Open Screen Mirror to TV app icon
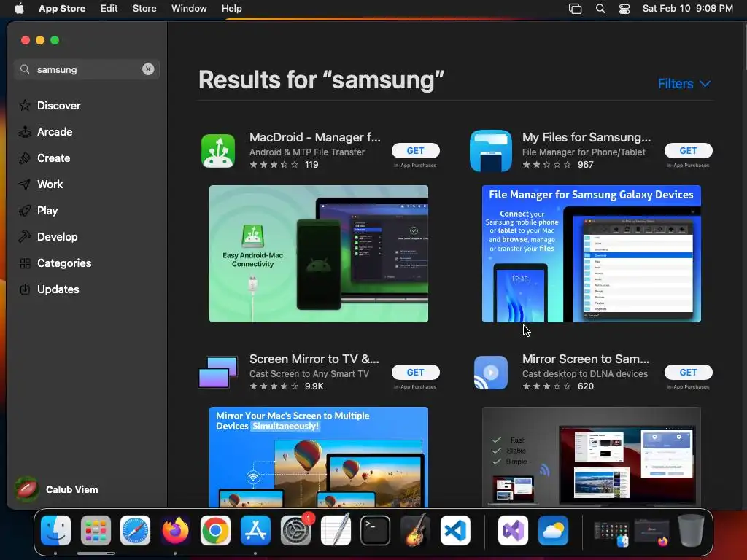The width and height of the screenshot is (747, 560). coord(217,373)
